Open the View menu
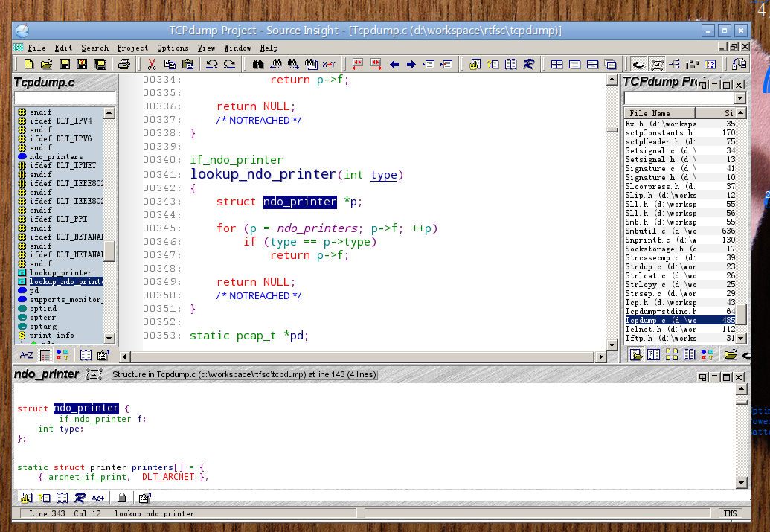This screenshot has height=532, width=770. pos(206,48)
